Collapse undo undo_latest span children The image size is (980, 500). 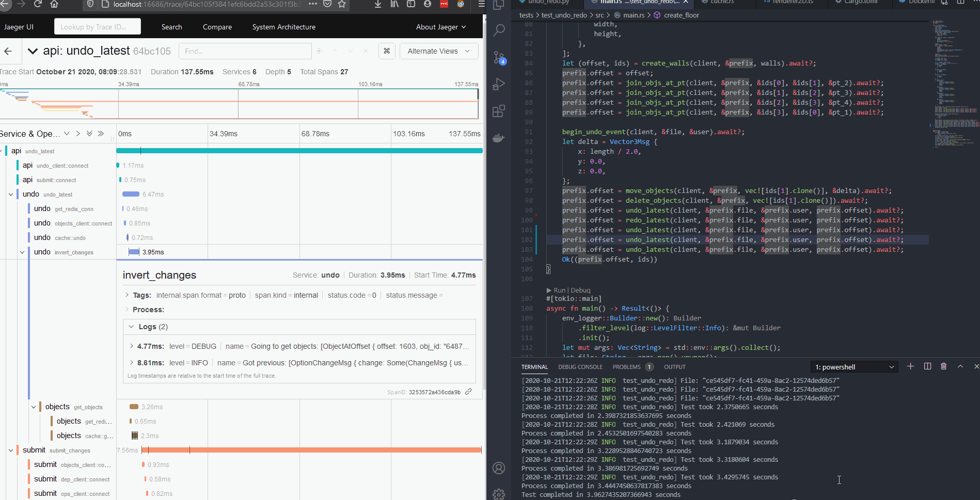pyautogui.click(x=11, y=195)
